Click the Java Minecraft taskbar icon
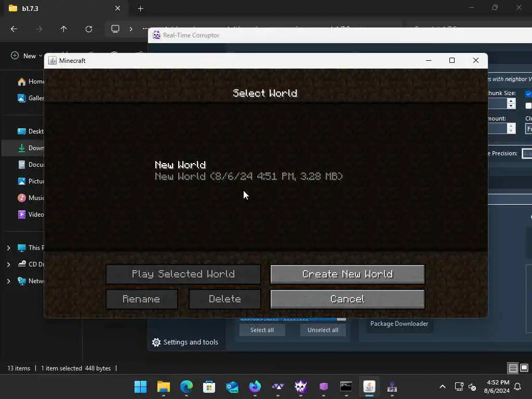The height and width of the screenshot is (399, 532). click(369, 387)
